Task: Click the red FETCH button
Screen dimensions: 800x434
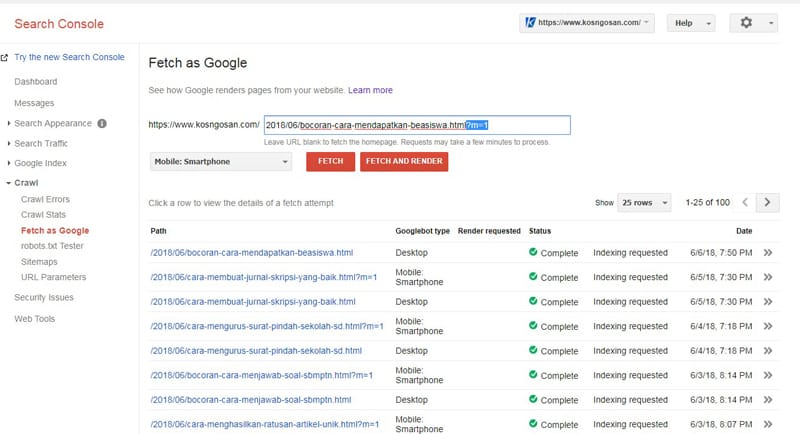Action: pyautogui.click(x=331, y=162)
